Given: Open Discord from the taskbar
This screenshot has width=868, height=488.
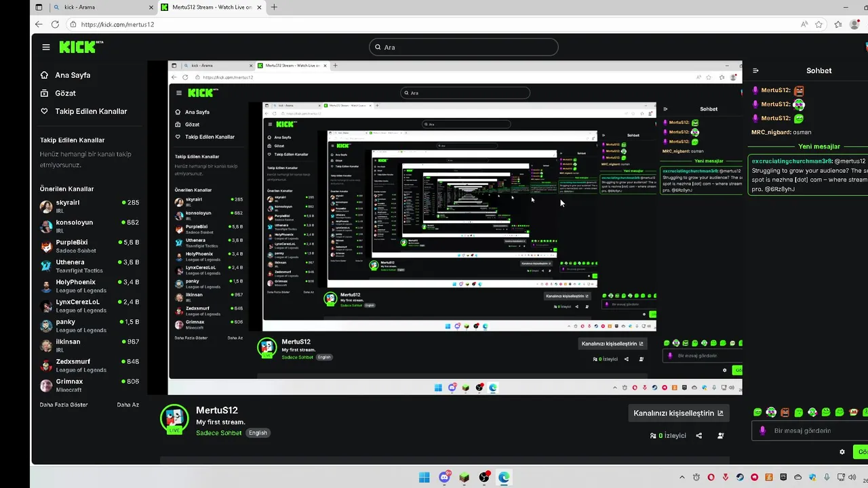Looking at the screenshot, I should (x=445, y=477).
